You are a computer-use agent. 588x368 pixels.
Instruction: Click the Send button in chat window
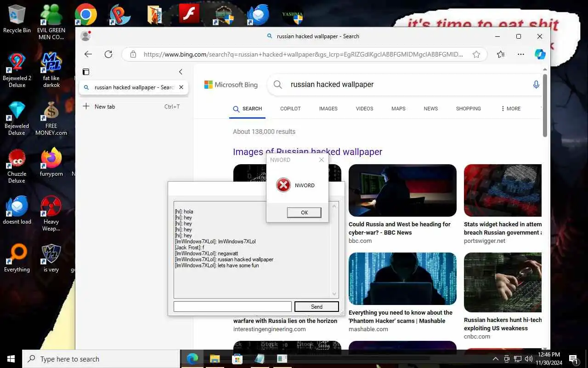pyautogui.click(x=317, y=306)
